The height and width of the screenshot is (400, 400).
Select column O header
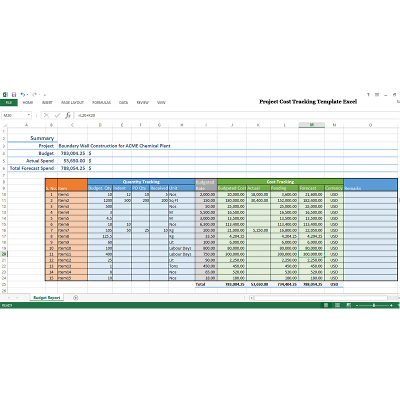[370, 125]
